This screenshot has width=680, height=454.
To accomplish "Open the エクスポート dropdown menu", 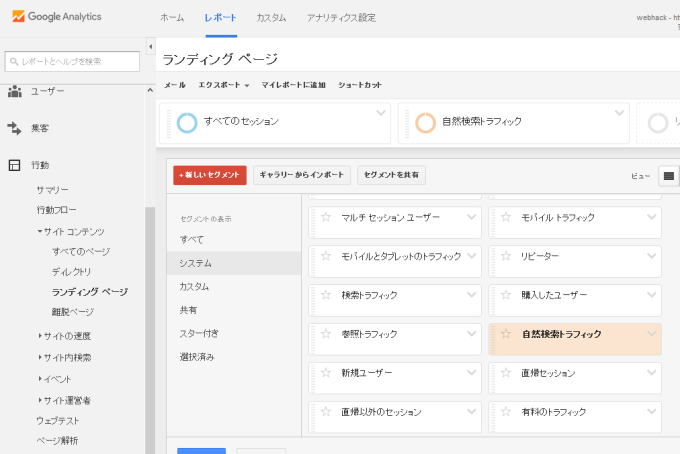I will [223, 85].
